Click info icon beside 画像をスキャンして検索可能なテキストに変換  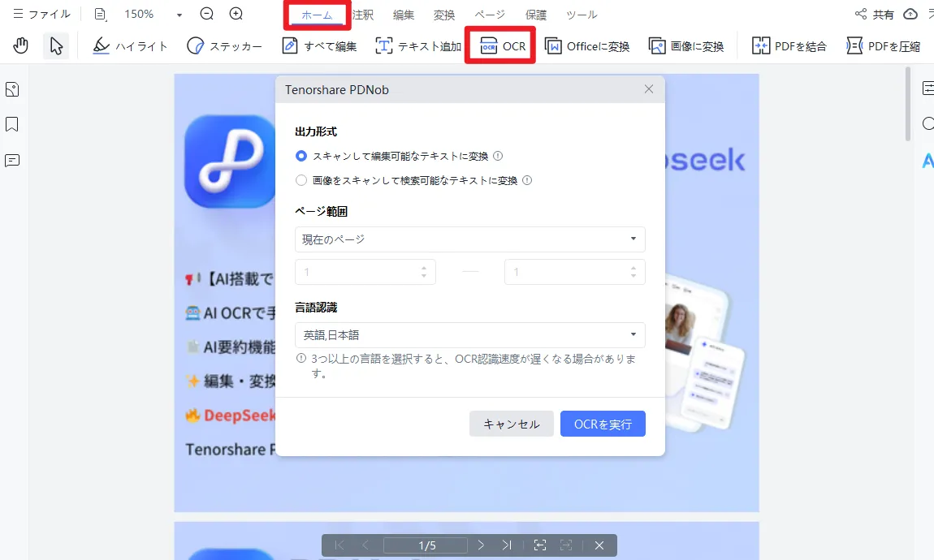[527, 180]
